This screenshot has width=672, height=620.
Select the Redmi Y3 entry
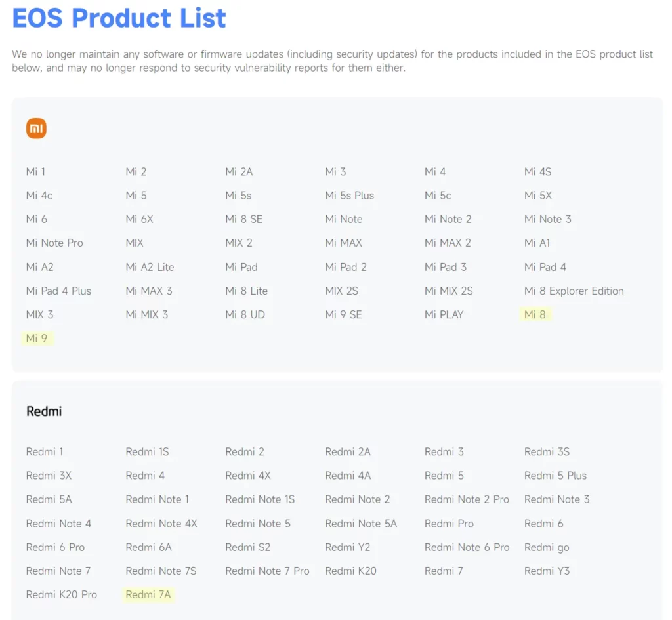click(x=547, y=571)
